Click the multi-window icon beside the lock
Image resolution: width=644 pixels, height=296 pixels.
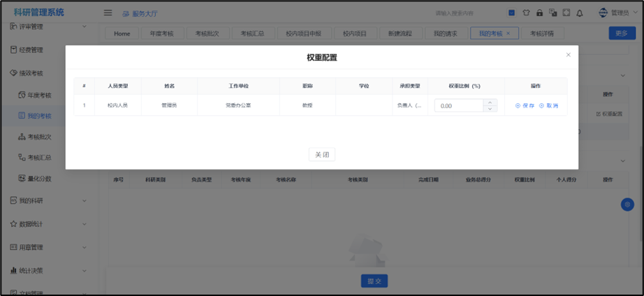552,13
